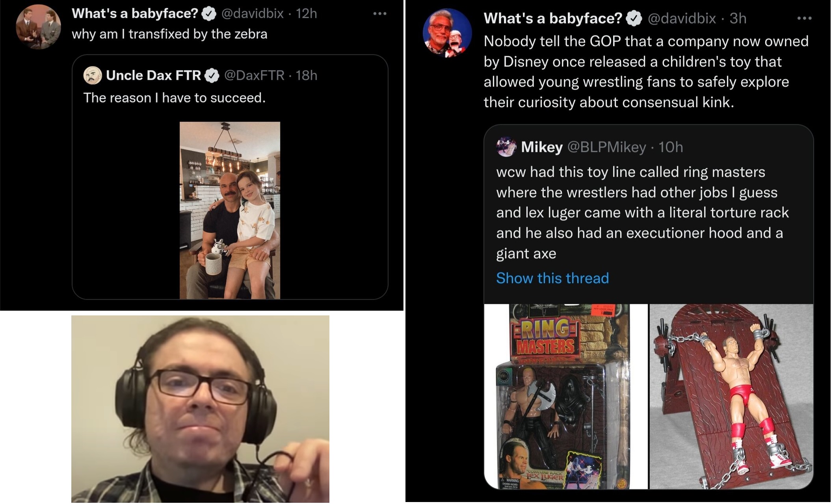Click the man with headphones image
The height and width of the screenshot is (504, 833).
(x=200, y=409)
